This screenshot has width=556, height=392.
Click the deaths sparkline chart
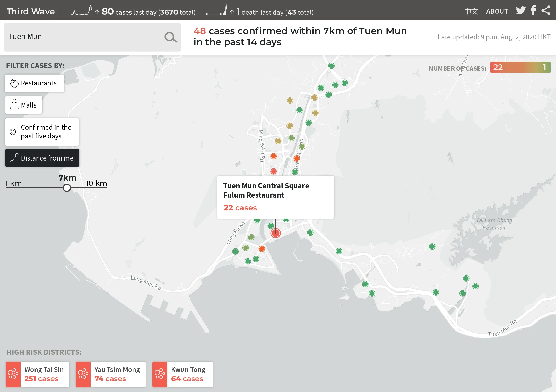tap(216, 11)
